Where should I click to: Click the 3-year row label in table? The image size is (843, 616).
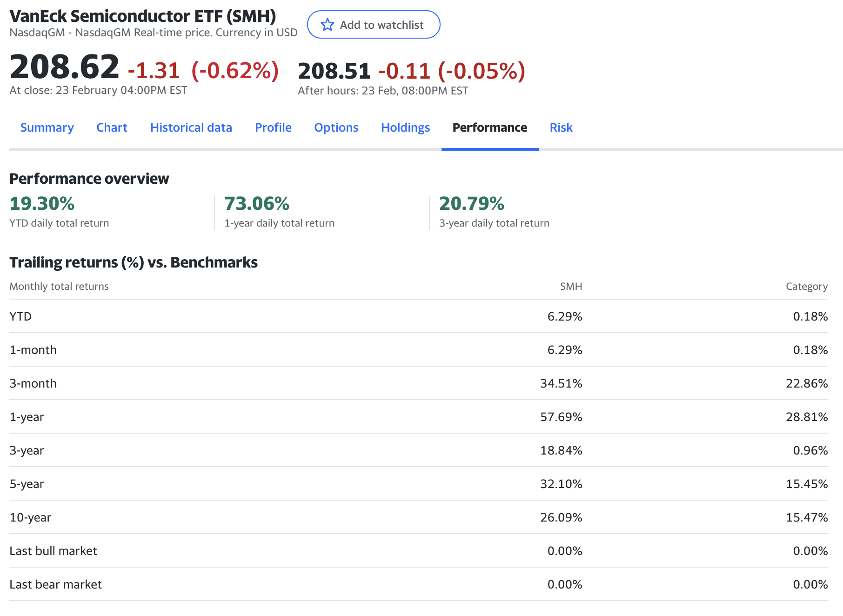pos(27,450)
